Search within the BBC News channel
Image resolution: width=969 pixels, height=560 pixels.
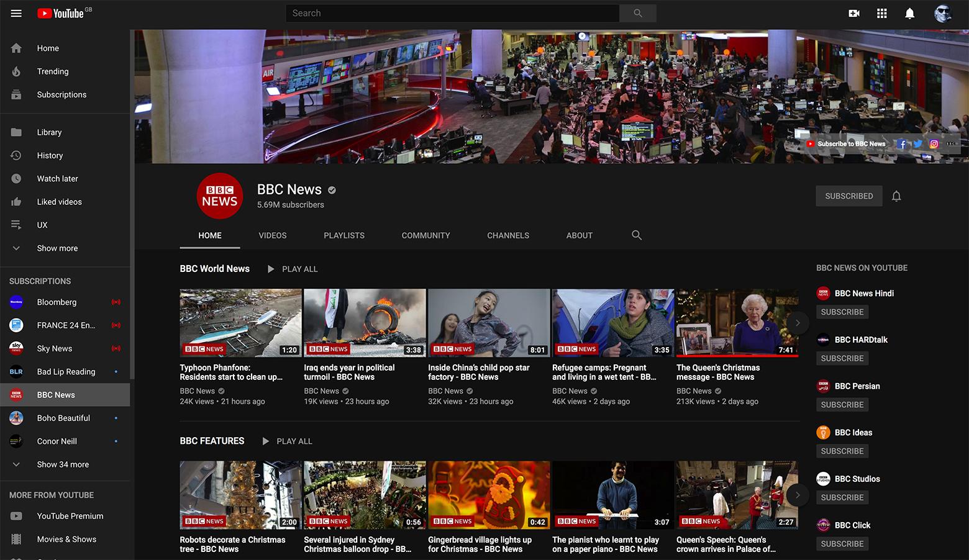tap(637, 235)
